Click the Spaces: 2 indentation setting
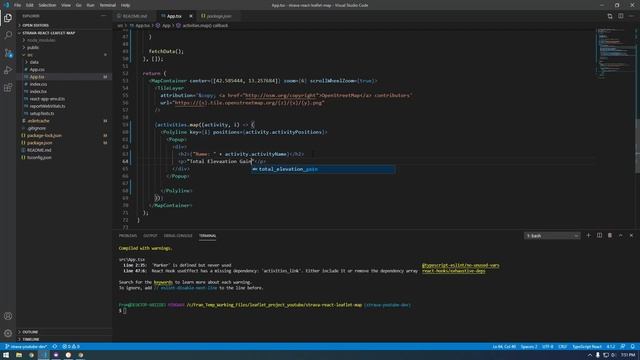 (529, 347)
